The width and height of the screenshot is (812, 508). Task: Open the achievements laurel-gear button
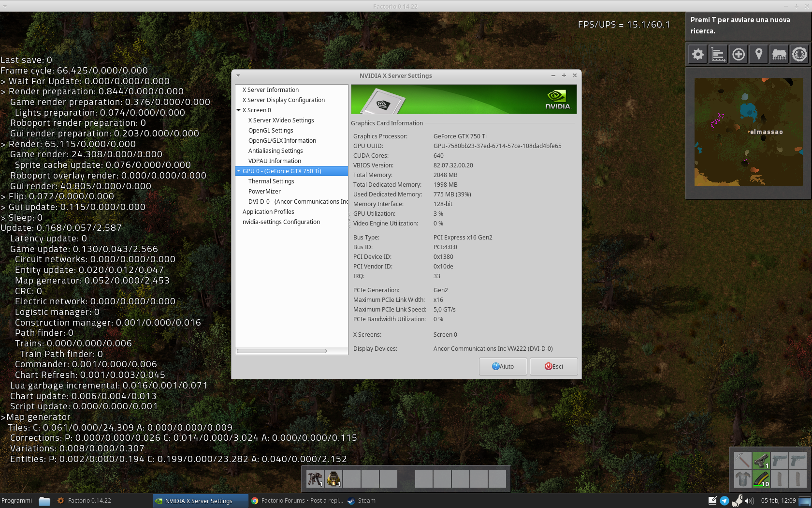(799, 54)
